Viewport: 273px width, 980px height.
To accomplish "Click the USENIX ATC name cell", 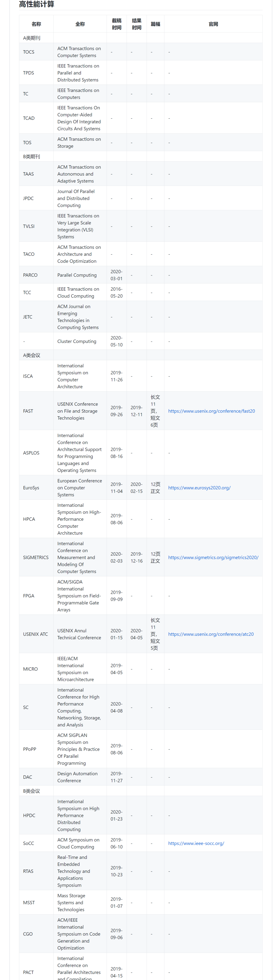I will [x=35, y=634].
